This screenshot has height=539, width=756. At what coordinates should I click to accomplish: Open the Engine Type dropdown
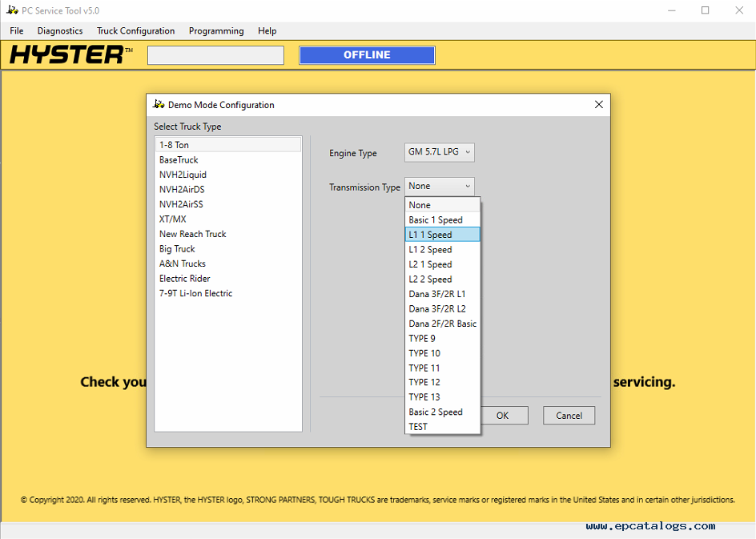point(440,152)
